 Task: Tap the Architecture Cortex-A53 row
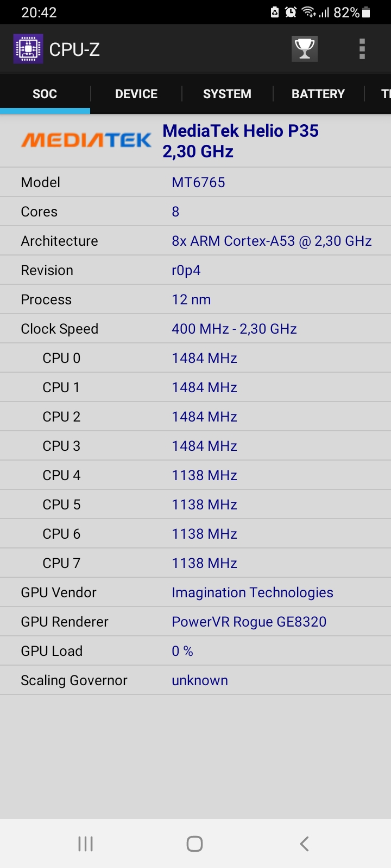195,241
